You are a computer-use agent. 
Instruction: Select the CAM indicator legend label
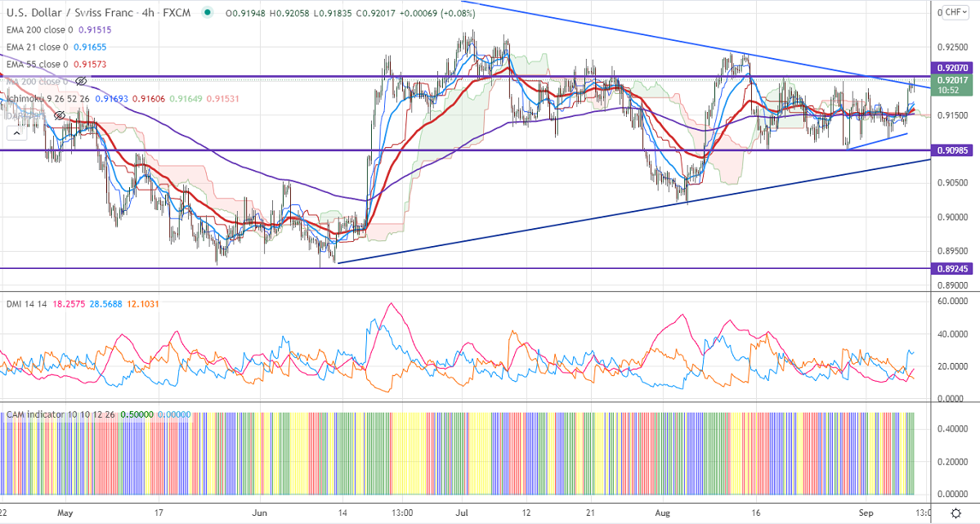[60, 414]
